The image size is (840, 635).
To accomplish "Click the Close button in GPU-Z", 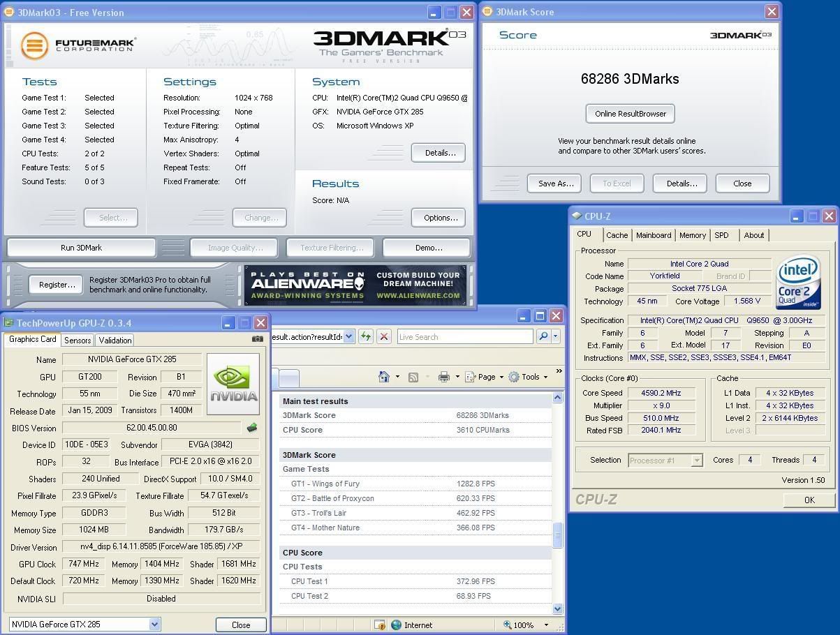I will pos(241,625).
